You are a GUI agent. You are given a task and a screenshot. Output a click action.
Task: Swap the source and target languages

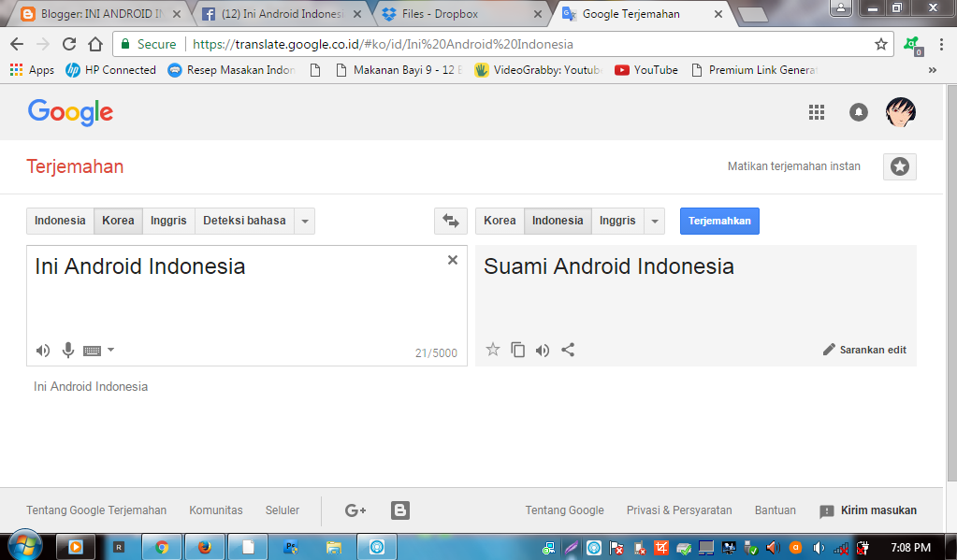(450, 221)
